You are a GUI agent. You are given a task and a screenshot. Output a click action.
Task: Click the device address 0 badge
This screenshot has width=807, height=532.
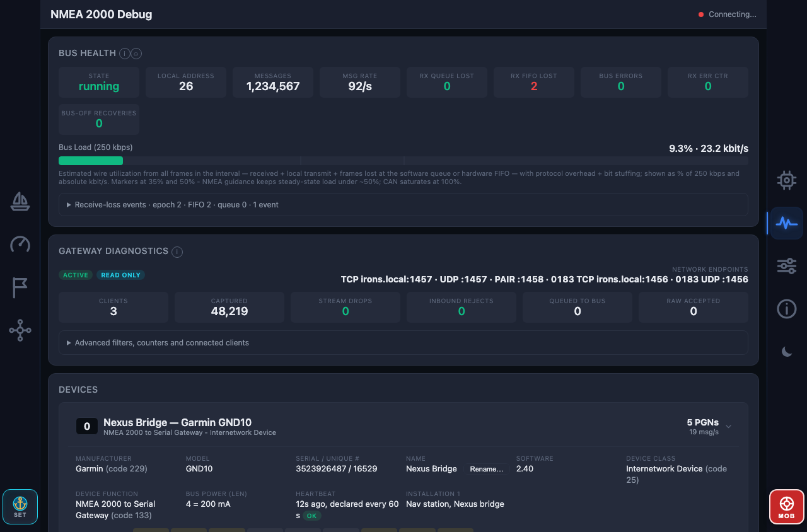pyautogui.click(x=87, y=427)
